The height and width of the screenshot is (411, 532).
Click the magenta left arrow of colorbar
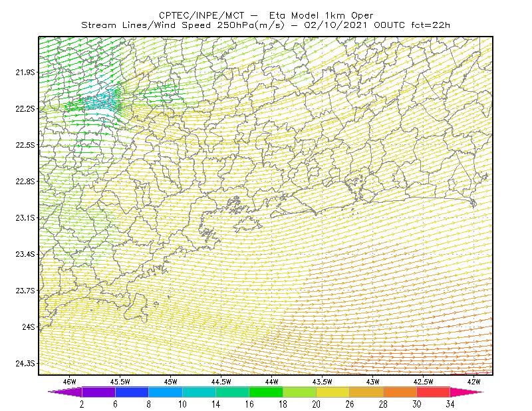coord(65,392)
